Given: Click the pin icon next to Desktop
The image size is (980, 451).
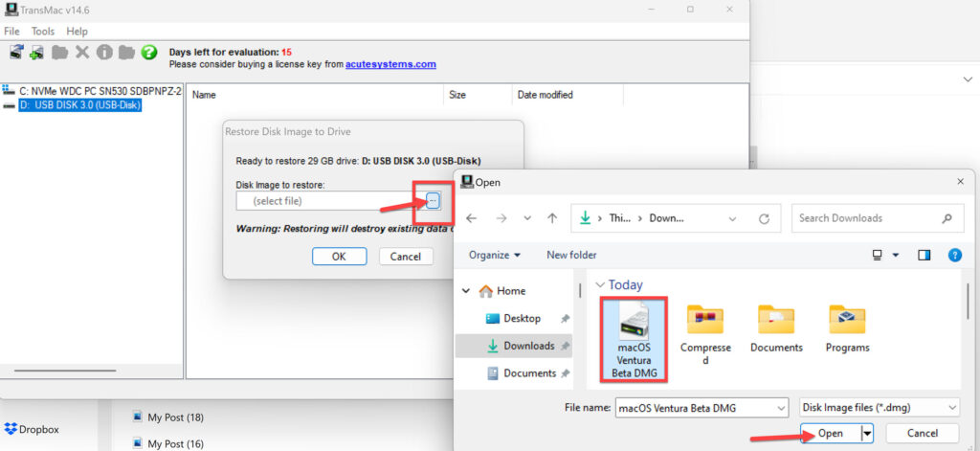Looking at the screenshot, I should [x=565, y=319].
